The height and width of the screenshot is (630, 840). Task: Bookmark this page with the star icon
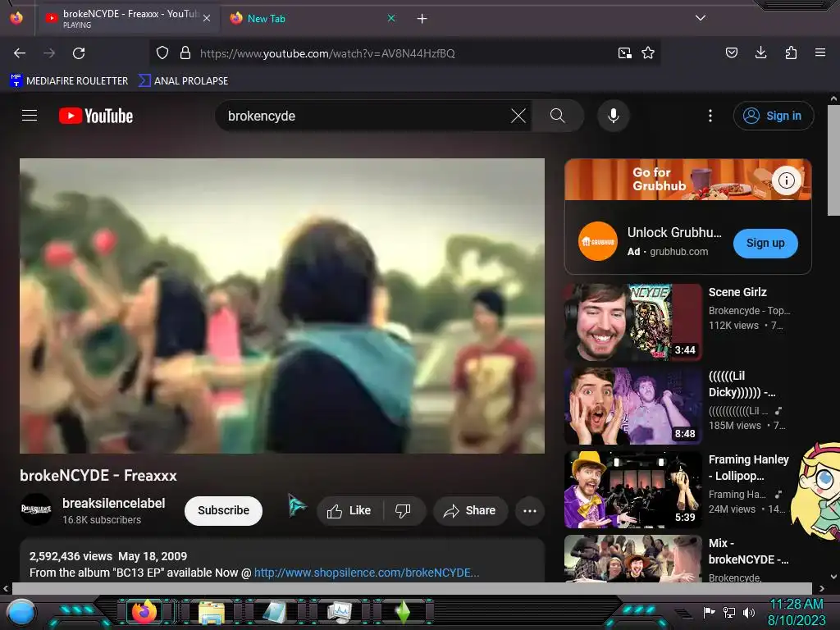click(x=648, y=53)
